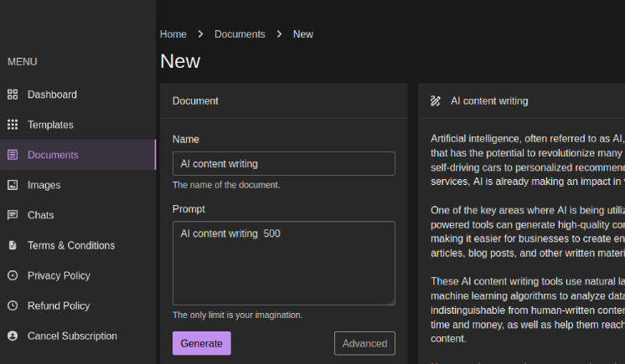Focus the Prompt text area

point(284,264)
